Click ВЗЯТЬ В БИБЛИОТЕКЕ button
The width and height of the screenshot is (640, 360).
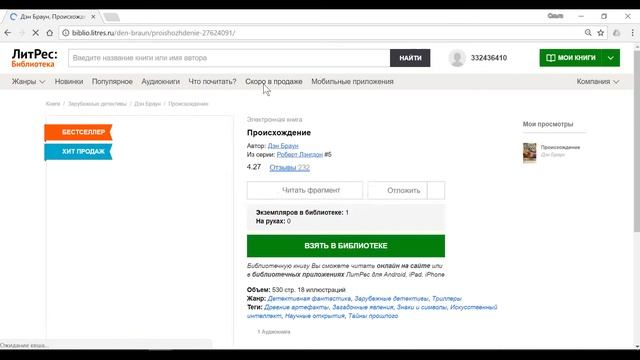346,246
